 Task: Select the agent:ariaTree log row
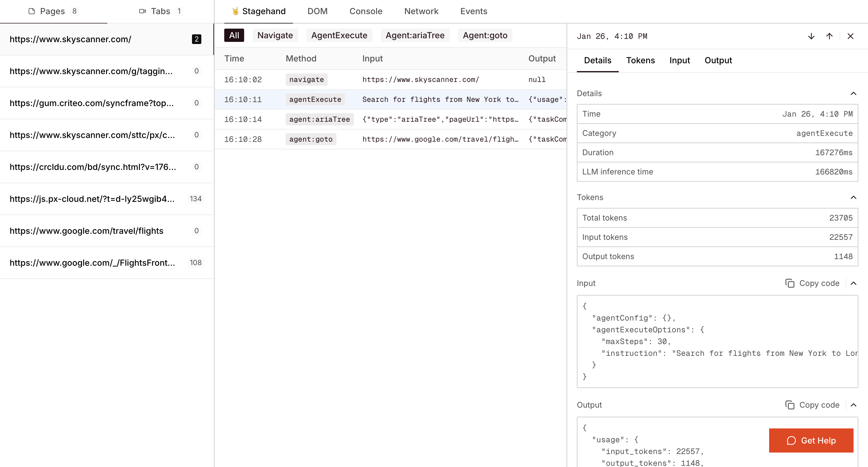[x=388, y=119]
